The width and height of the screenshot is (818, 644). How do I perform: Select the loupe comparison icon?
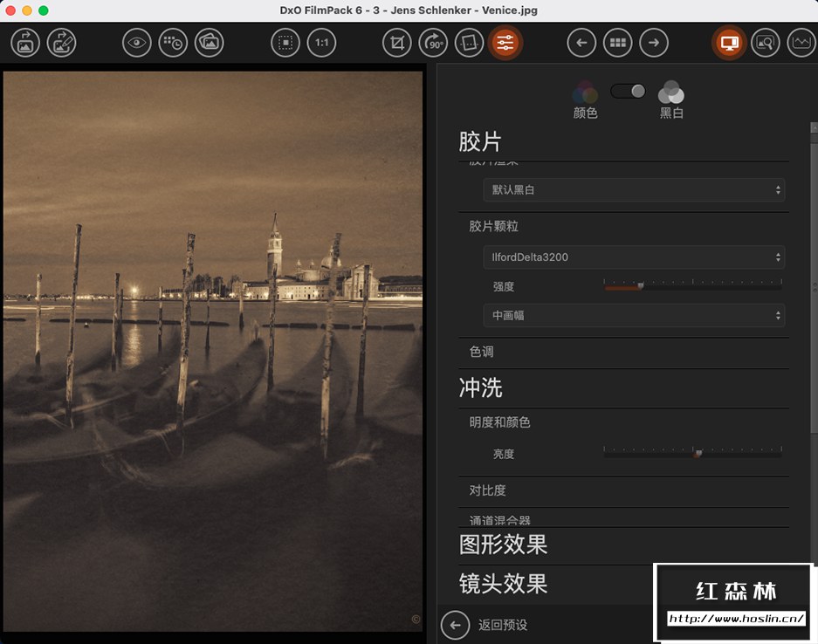click(x=766, y=42)
